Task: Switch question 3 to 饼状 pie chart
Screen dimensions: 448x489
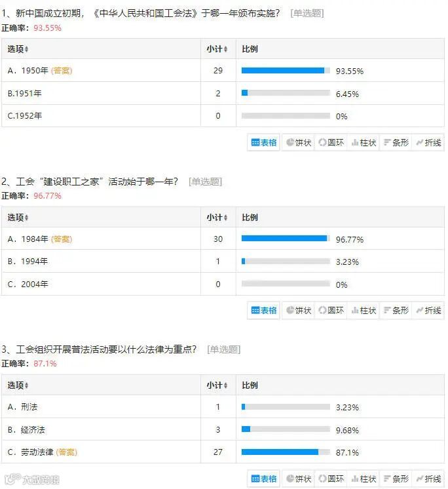Action: point(299,479)
